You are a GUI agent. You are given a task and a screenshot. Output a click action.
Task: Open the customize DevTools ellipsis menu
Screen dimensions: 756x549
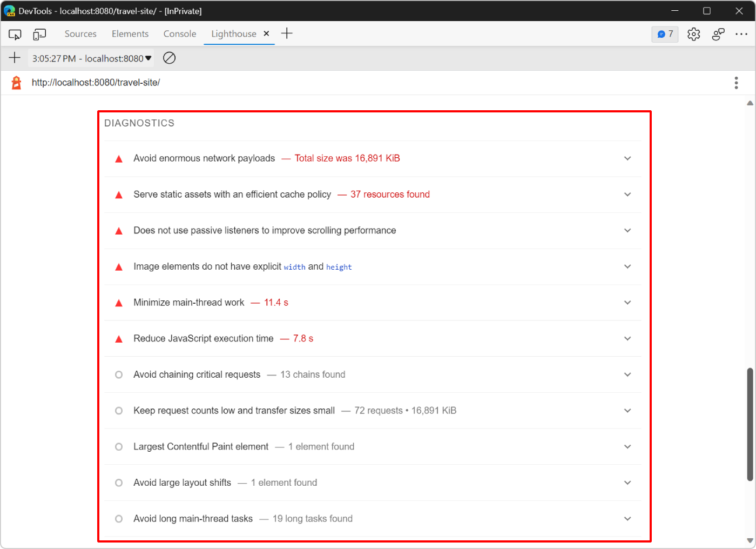[741, 34]
